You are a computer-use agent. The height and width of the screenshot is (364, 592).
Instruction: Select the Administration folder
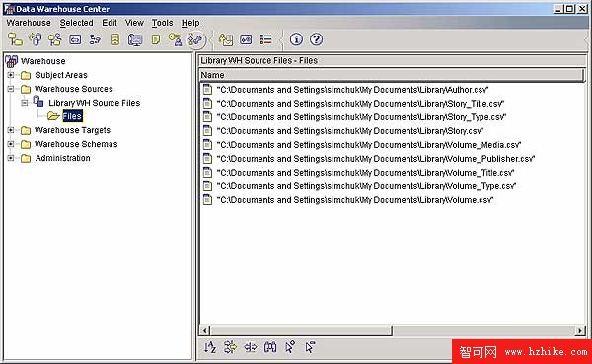(x=63, y=158)
